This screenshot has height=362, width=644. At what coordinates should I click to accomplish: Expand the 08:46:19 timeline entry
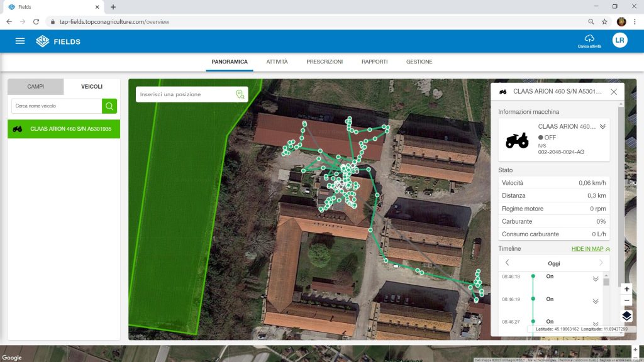(595, 302)
